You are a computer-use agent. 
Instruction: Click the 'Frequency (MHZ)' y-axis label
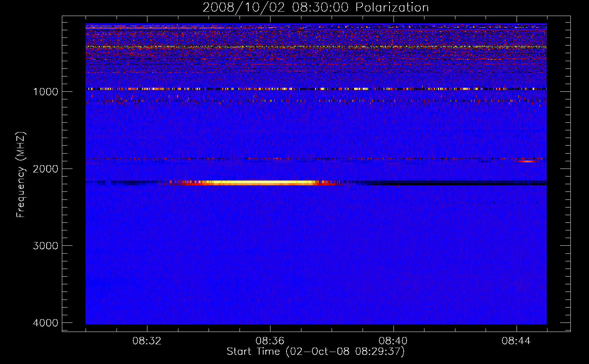(21, 175)
